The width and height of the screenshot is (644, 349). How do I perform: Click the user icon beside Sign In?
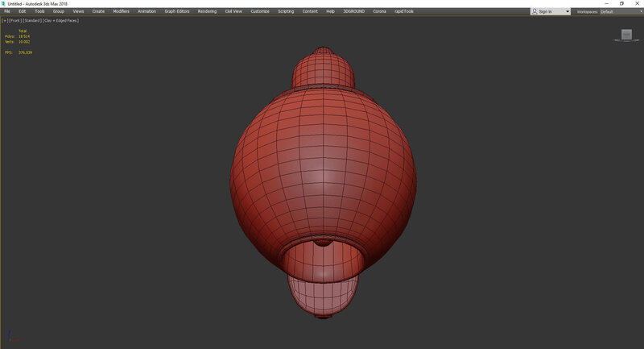pos(536,11)
